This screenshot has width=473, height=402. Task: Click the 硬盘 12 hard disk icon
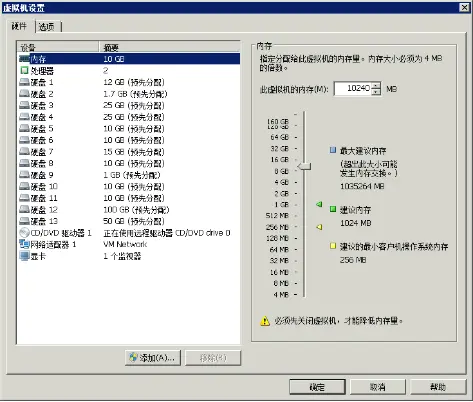pyautogui.click(x=24, y=209)
